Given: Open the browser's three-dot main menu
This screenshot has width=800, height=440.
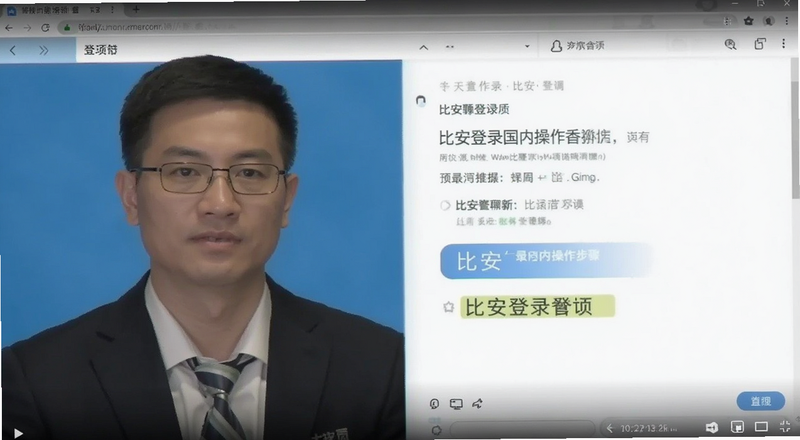Looking at the screenshot, I should click(787, 20).
